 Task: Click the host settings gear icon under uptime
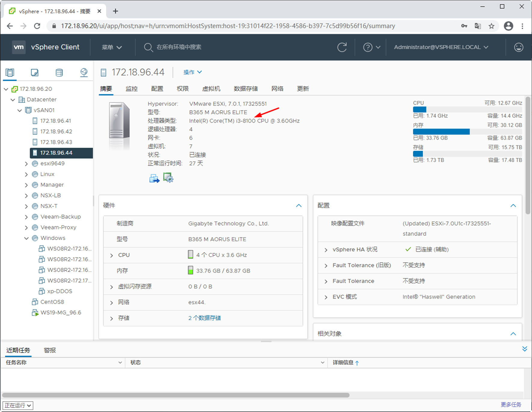pos(168,178)
